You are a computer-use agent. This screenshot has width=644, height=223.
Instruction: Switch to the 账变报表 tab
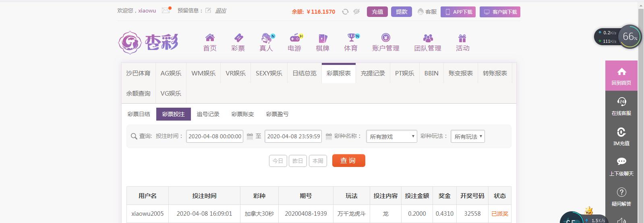[461, 73]
